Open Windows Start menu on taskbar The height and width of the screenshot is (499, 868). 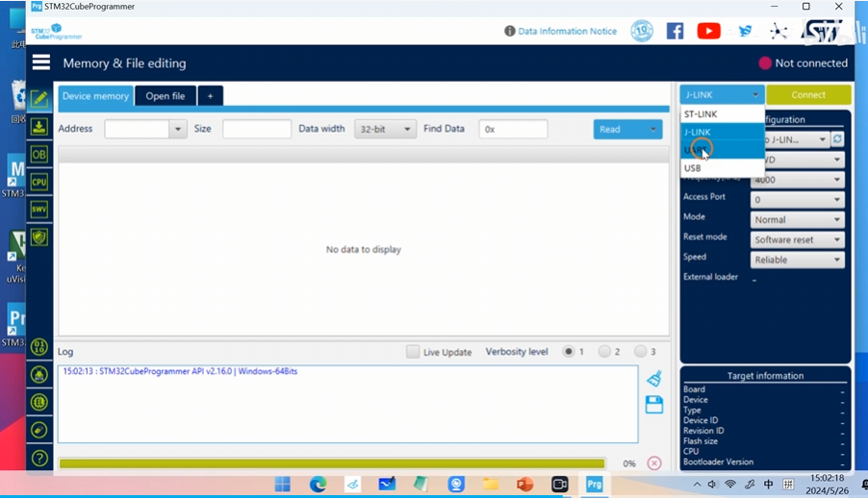[283, 485]
